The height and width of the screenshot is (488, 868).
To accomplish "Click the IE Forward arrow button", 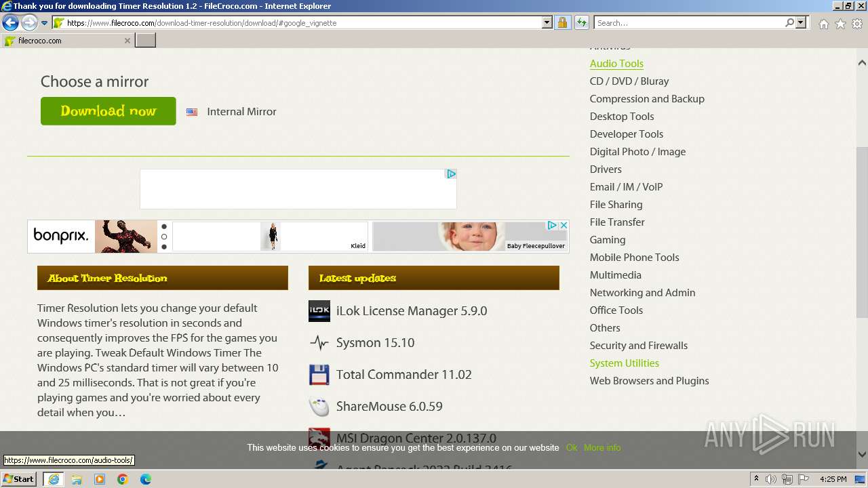I will 29,23.
